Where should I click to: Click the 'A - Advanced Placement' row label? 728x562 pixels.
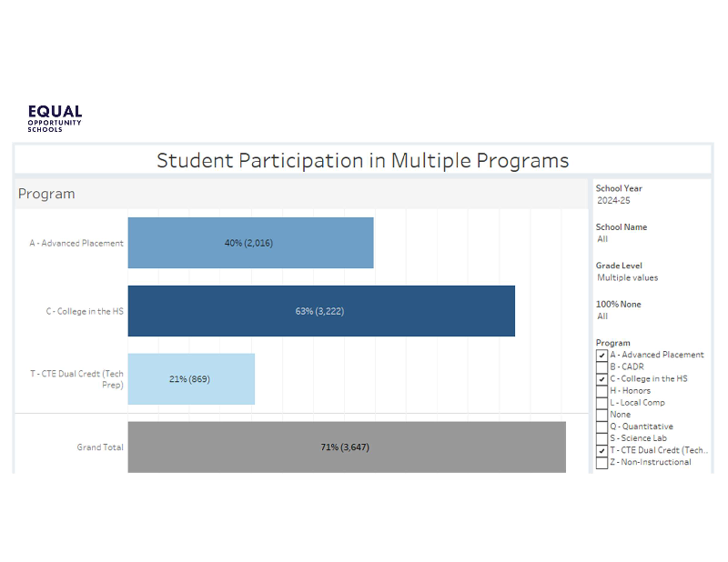(76, 243)
